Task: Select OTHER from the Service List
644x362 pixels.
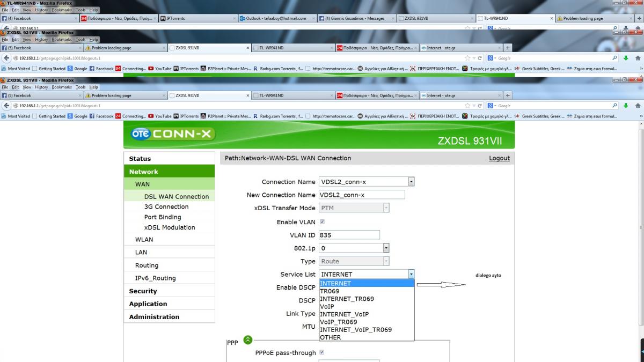Action: pos(367,337)
